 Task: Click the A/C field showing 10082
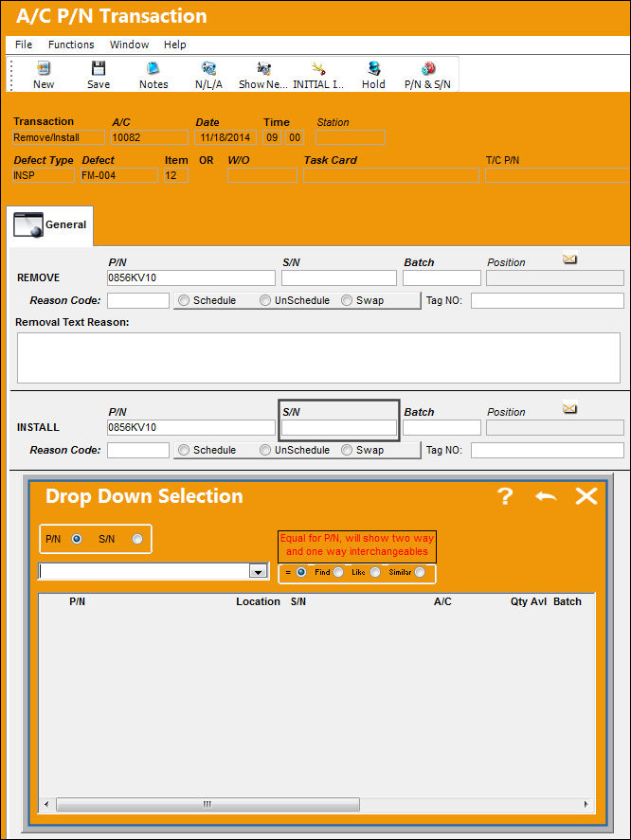tap(150, 137)
